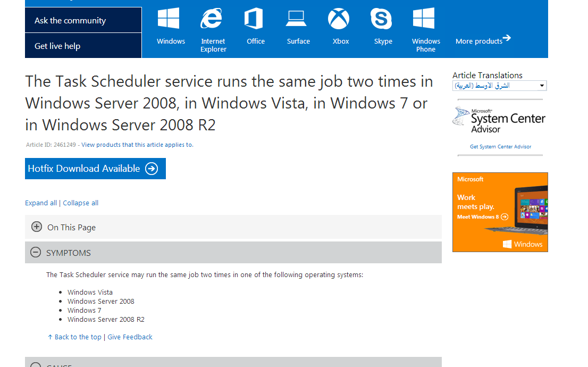
Task: Open the Skype product icon
Action: [x=381, y=19]
